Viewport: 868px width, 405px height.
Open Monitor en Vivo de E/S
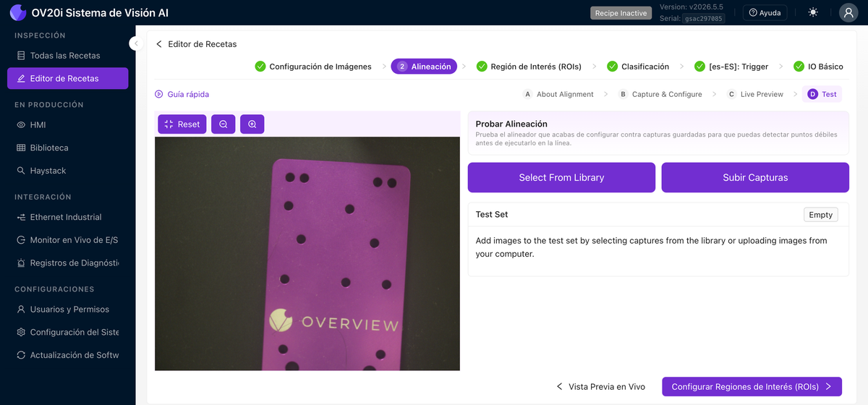68,240
